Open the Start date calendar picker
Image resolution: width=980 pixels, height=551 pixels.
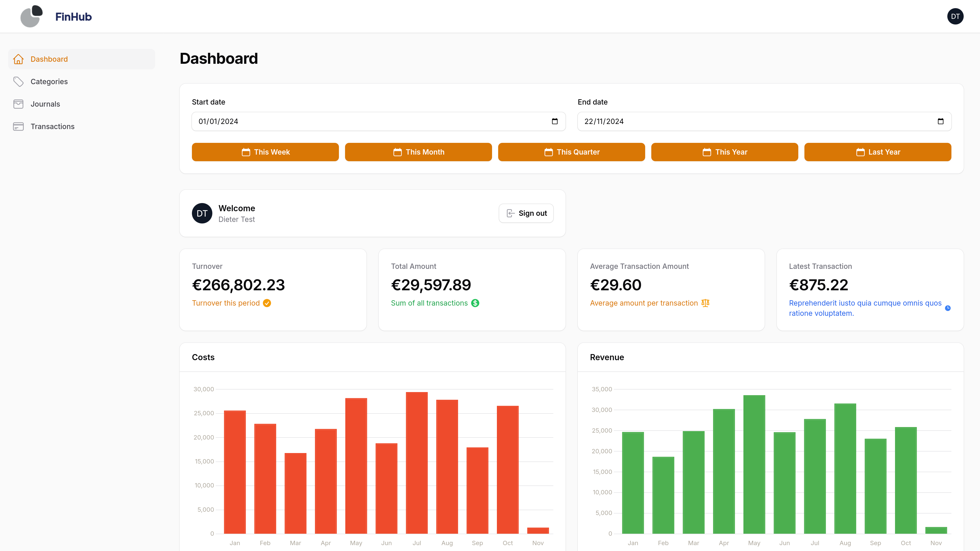tap(555, 121)
